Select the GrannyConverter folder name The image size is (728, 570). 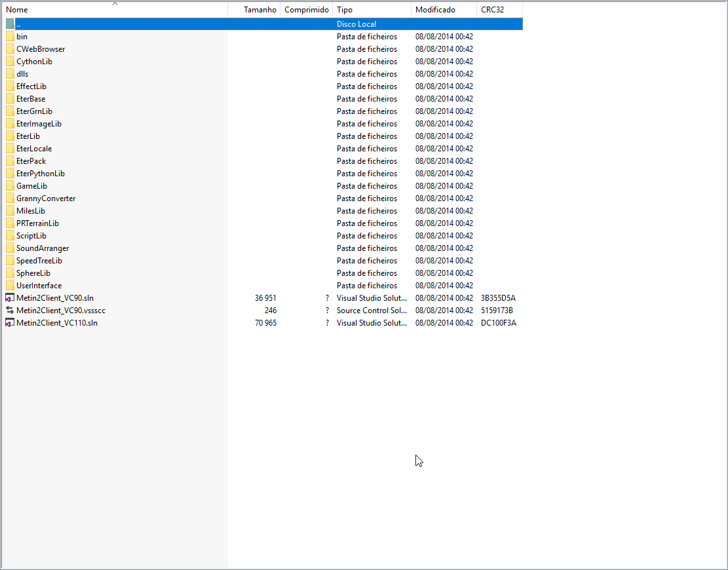coord(46,199)
